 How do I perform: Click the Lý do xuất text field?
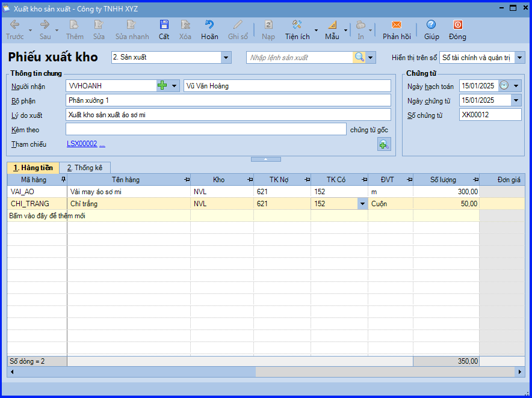[x=228, y=115]
